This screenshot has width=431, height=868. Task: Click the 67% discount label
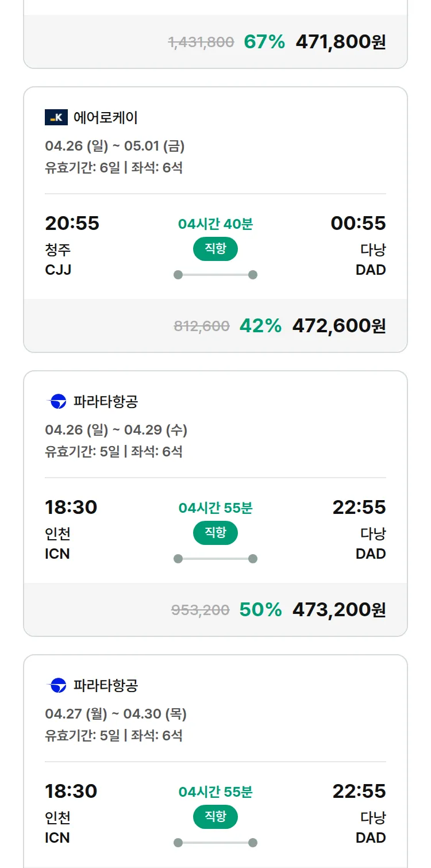pyautogui.click(x=264, y=42)
